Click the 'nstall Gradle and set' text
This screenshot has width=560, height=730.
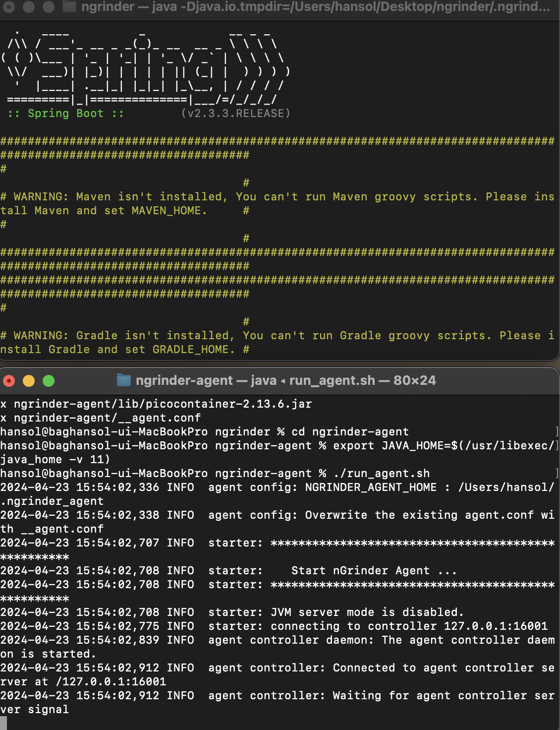tap(72, 350)
